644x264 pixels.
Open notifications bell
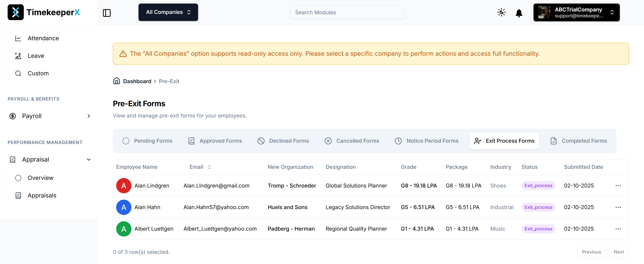(519, 13)
